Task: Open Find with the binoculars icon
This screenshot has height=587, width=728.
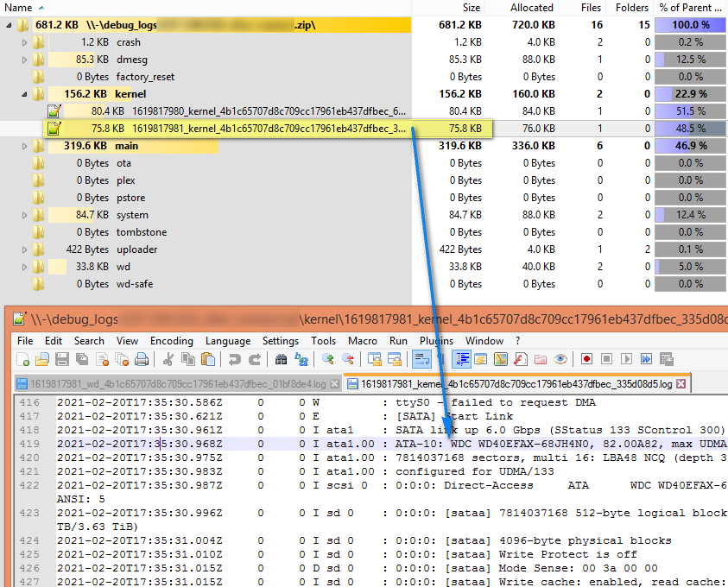Action: [x=281, y=359]
